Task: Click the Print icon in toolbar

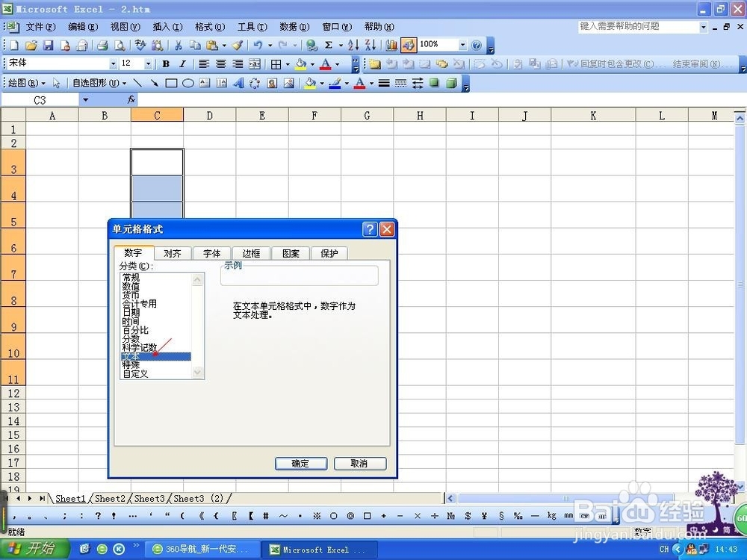Action: (102, 46)
